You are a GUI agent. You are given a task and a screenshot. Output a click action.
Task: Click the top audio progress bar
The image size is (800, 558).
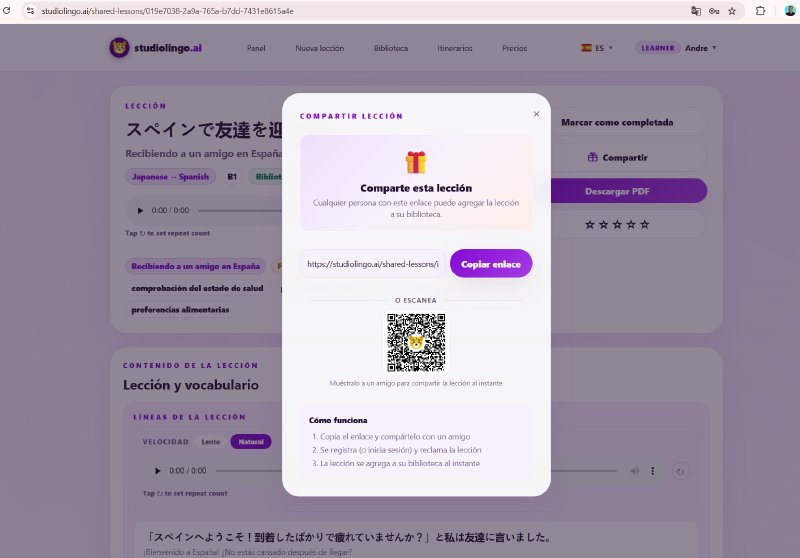[240, 211]
